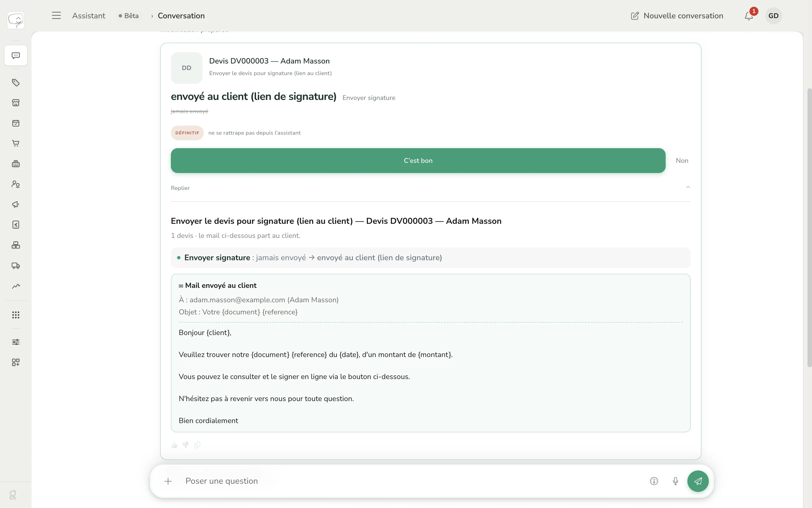The width and height of the screenshot is (812, 508).
Task: Toggle the hamburger menu in header
Action: click(x=56, y=16)
